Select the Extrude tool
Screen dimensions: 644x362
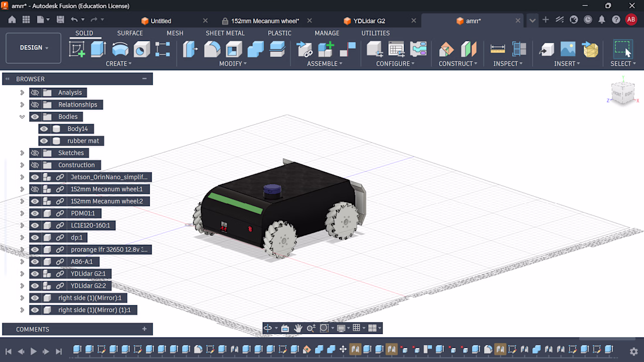pos(98,49)
